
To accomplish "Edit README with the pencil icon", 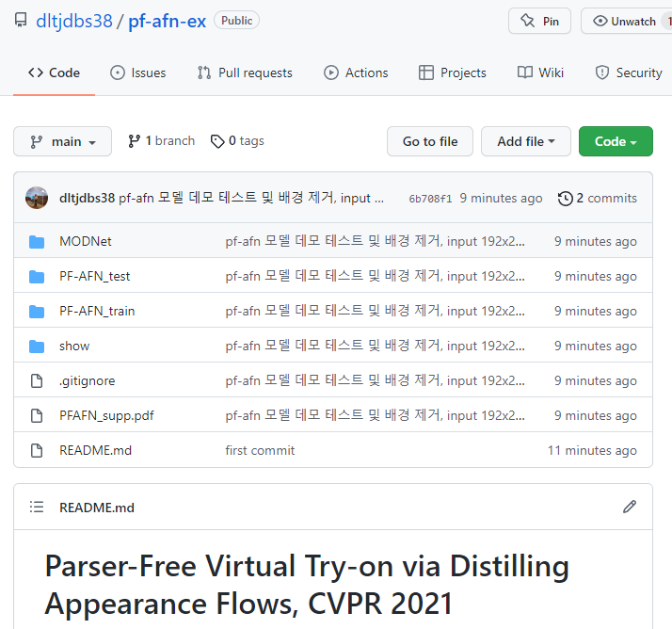I will tap(630, 507).
